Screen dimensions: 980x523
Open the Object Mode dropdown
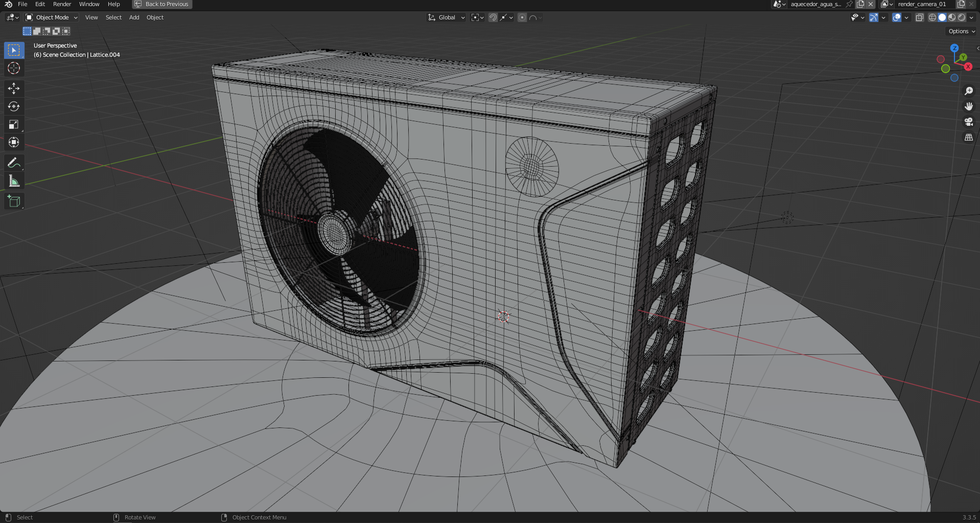coord(52,17)
